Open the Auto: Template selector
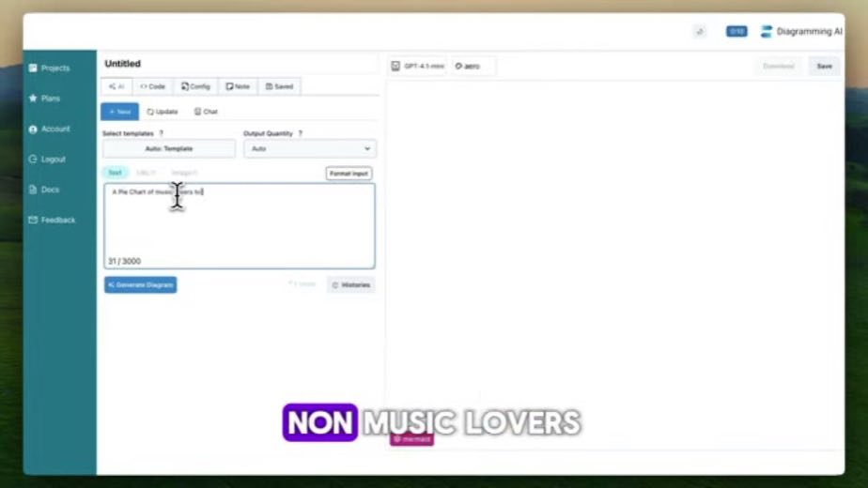Screen dimensions: 868x488 click(x=169, y=149)
